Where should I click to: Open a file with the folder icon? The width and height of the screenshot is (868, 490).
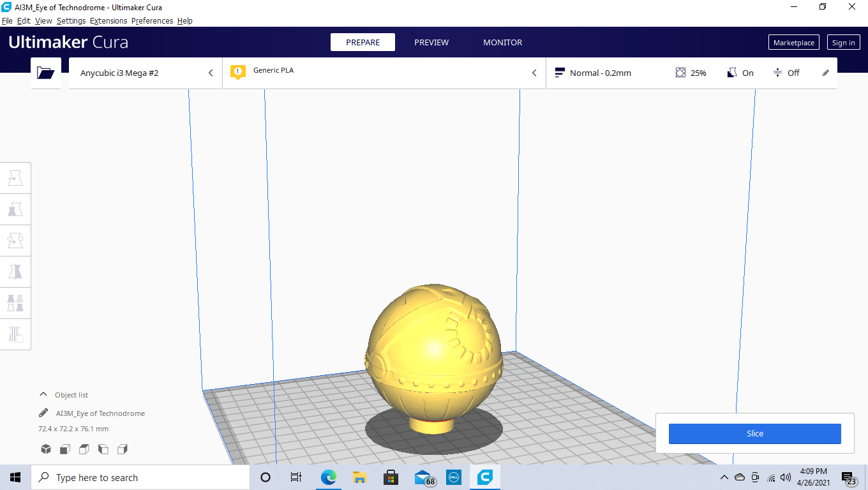(x=46, y=73)
